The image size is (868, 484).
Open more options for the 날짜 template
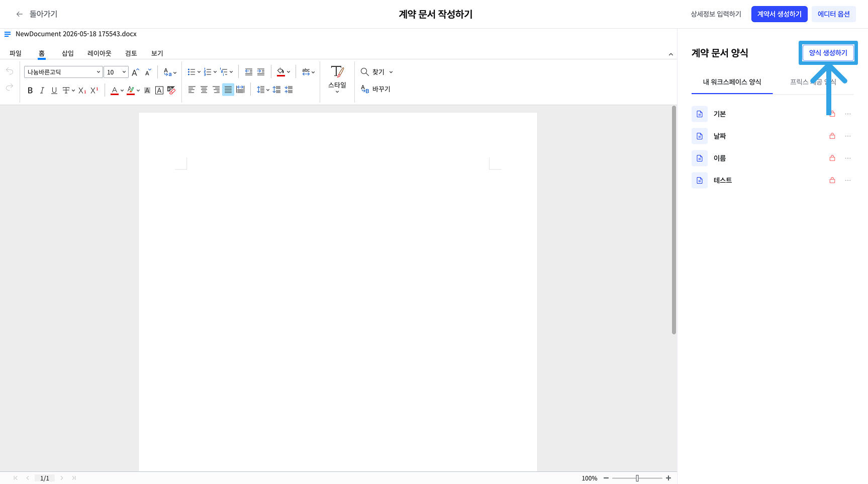click(848, 136)
